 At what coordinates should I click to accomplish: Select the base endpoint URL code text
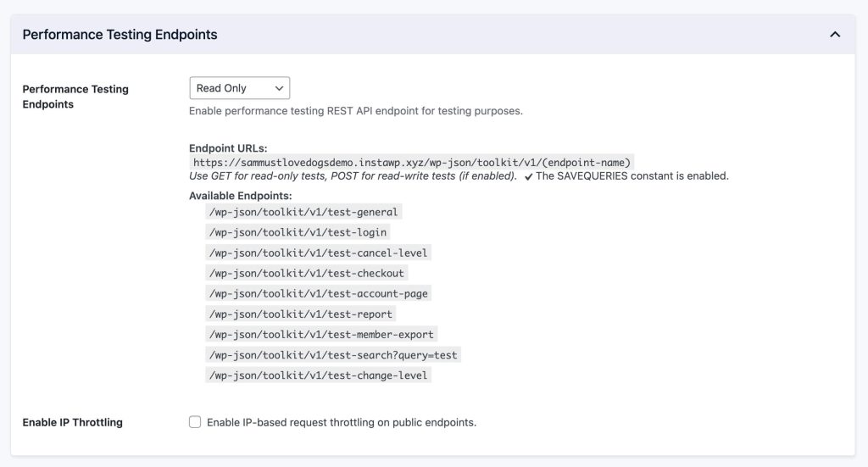tap(412, 162)
